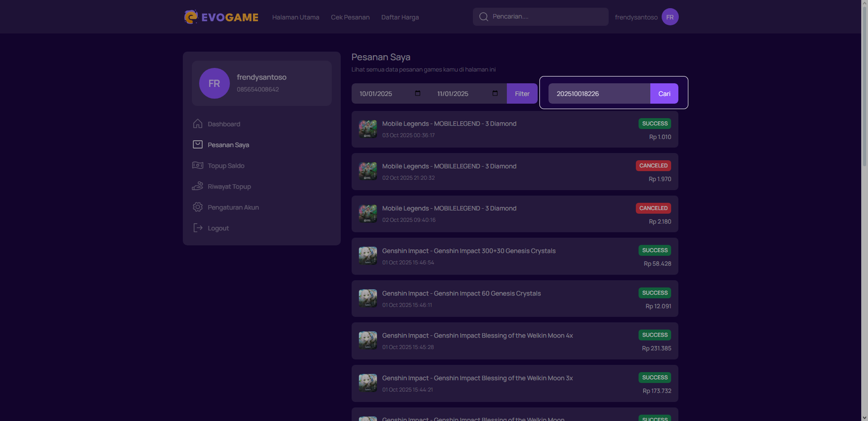Open the Genshin Impact 60 Genesis Crystals order
868x421 pixels.
pyautogui.click(x=515, y=298)
